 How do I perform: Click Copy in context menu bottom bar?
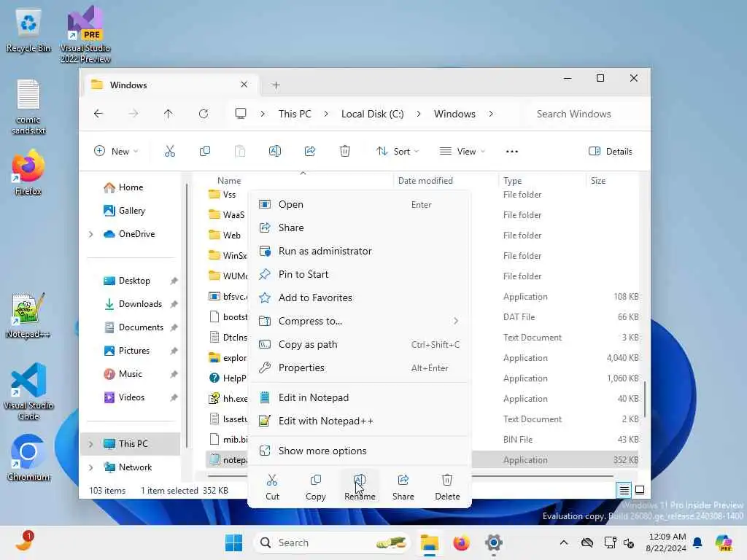315,487
